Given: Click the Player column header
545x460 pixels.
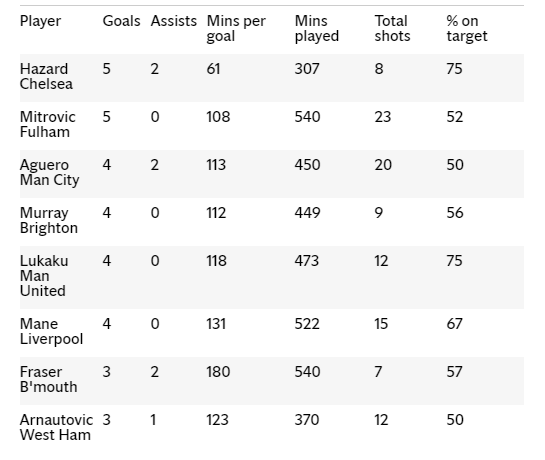Looking at the screenshot, I should pos(40,21).
